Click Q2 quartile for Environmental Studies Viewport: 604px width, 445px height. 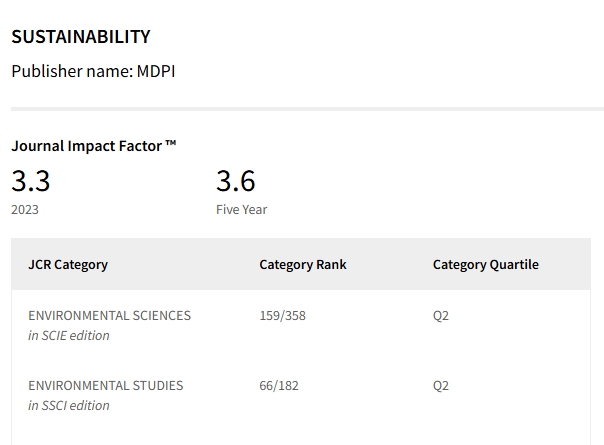click(441, 386)
